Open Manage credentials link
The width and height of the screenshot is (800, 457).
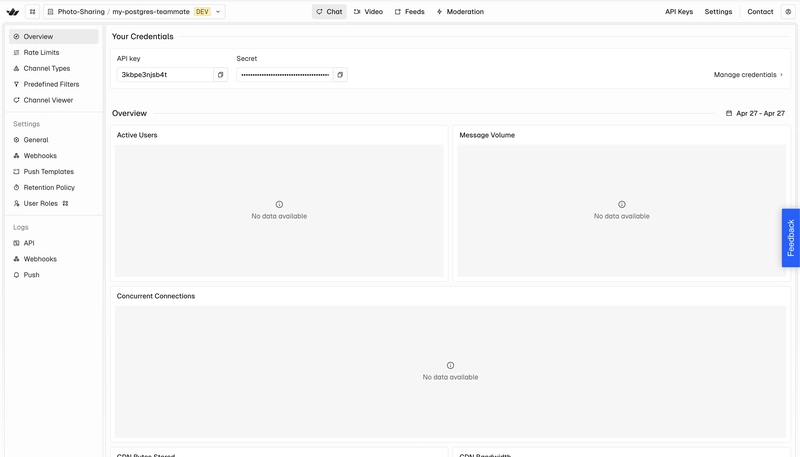click(x=748, y=74)
